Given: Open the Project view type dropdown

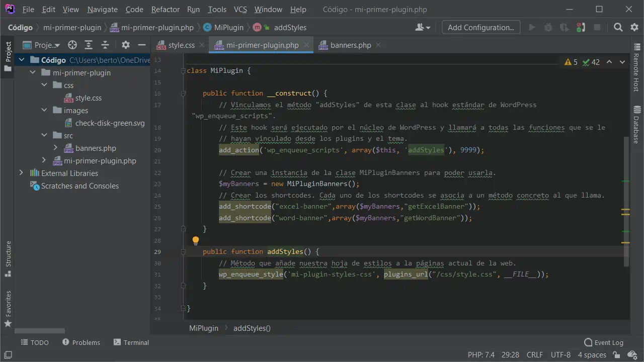Looking at the screenshot, I should coord(42,45).
